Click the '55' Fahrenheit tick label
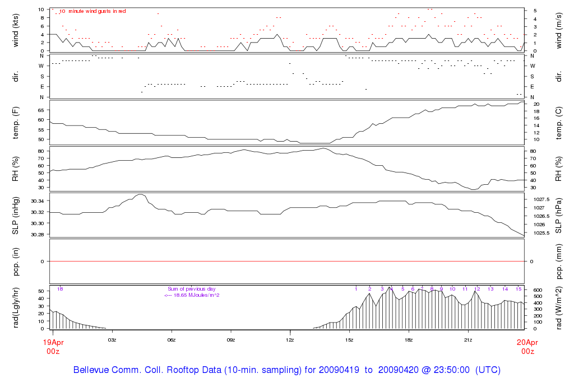The width and height of the screenshot is (574, 392). tap(41, 130)
